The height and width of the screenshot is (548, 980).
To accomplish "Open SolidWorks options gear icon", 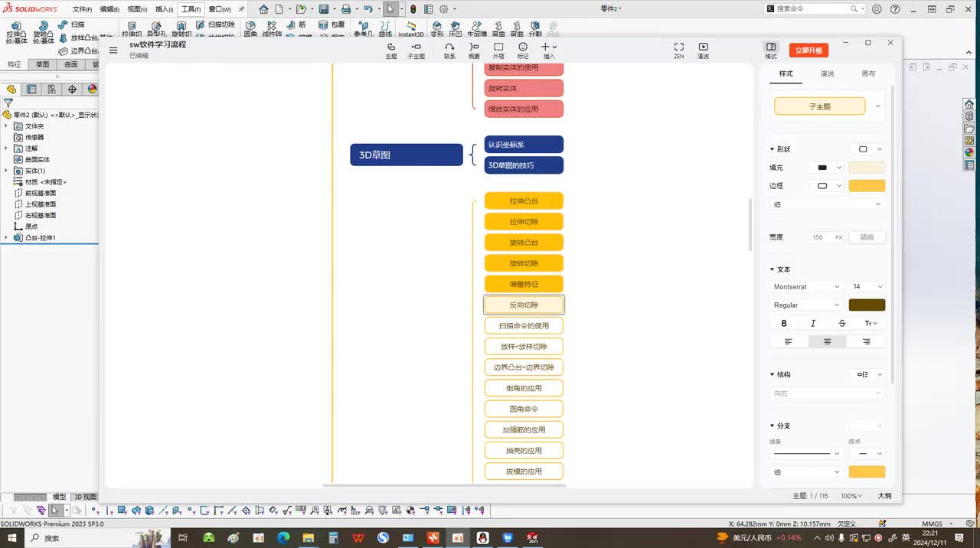I will [x=443, y=9].
